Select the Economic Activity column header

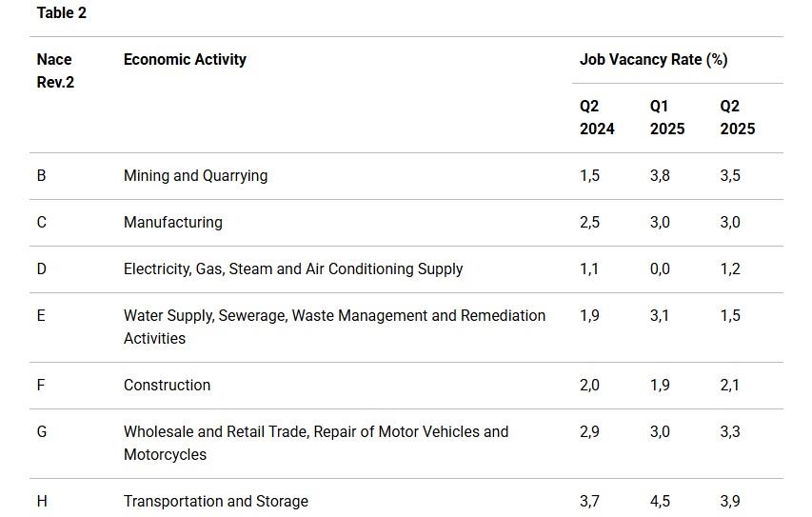pos(185,59)
